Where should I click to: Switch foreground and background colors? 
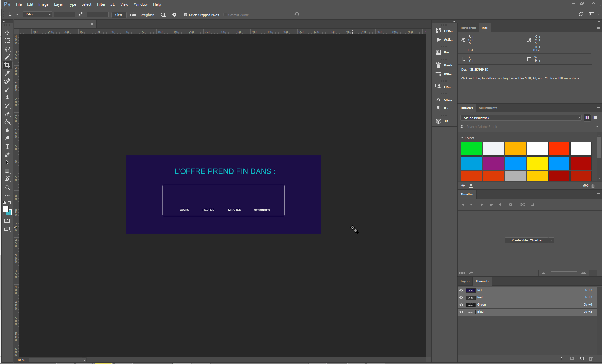(10, 202)
